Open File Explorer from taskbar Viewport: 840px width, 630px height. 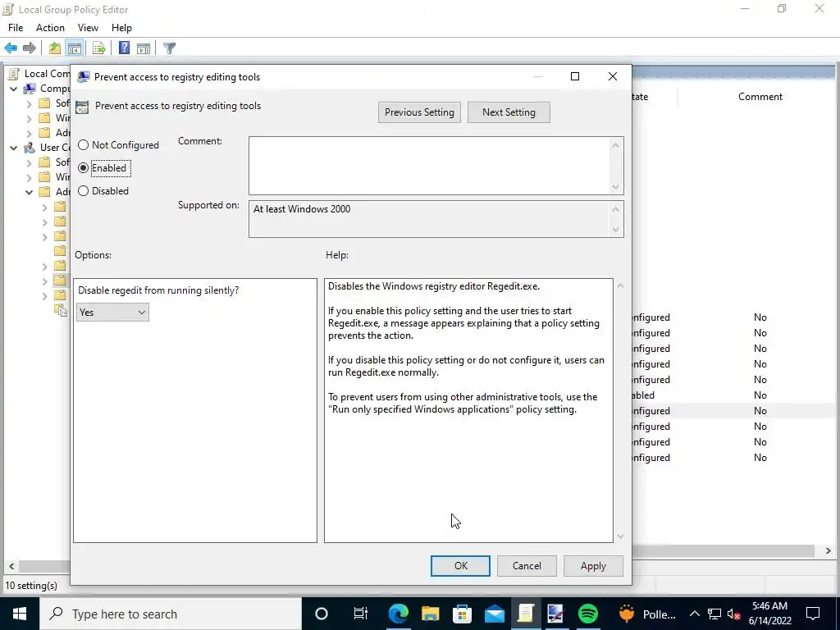click(430, 614)
